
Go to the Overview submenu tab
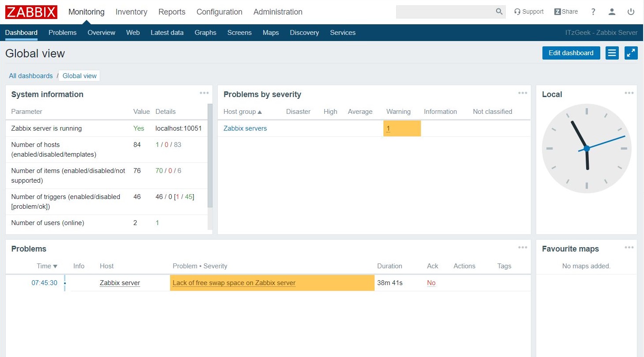coord(101,33)
